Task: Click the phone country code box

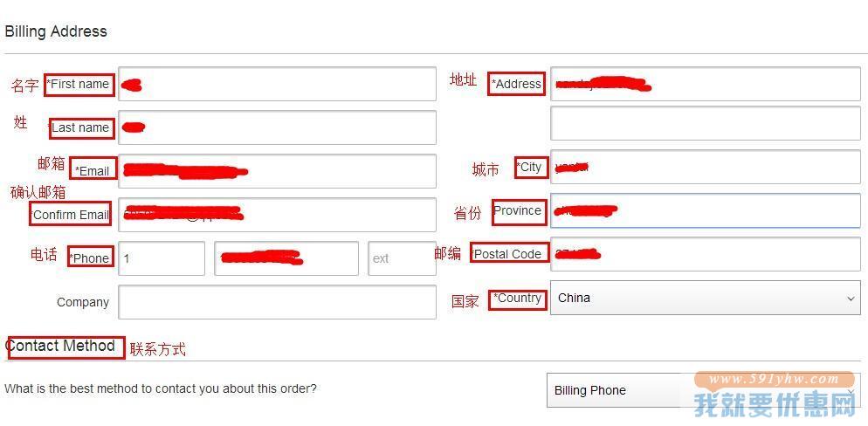Action: (x=162, y=258)
